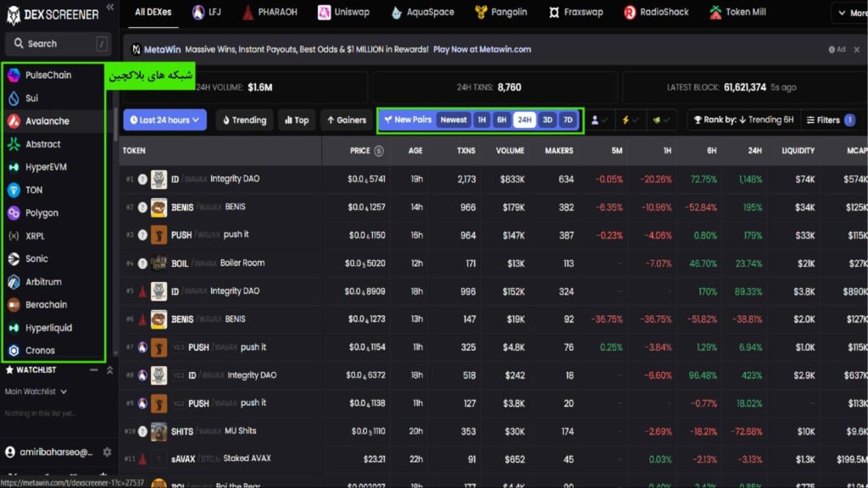
Task: Select 6H new pairs filter
Action: pyautogui.click(x=502, y=120)
